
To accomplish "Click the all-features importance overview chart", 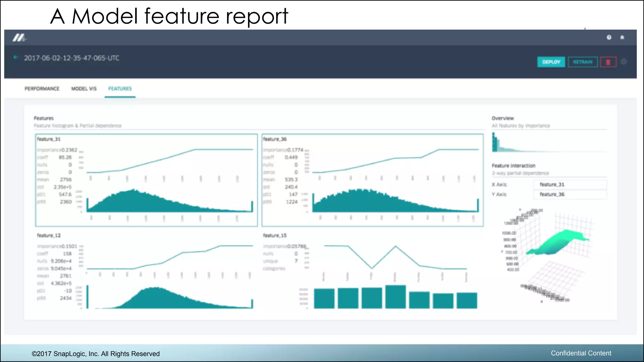I will click(549, 142).
